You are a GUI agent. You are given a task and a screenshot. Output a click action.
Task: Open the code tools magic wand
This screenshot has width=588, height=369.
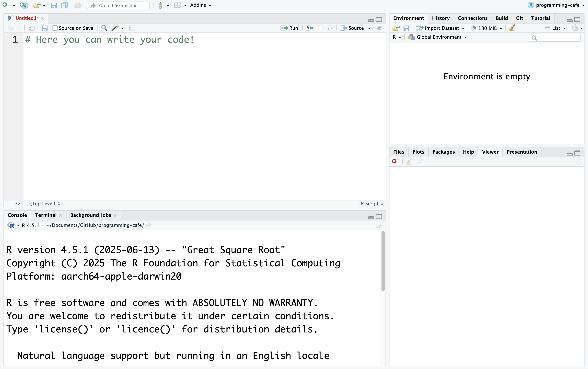tap(115, 28)
